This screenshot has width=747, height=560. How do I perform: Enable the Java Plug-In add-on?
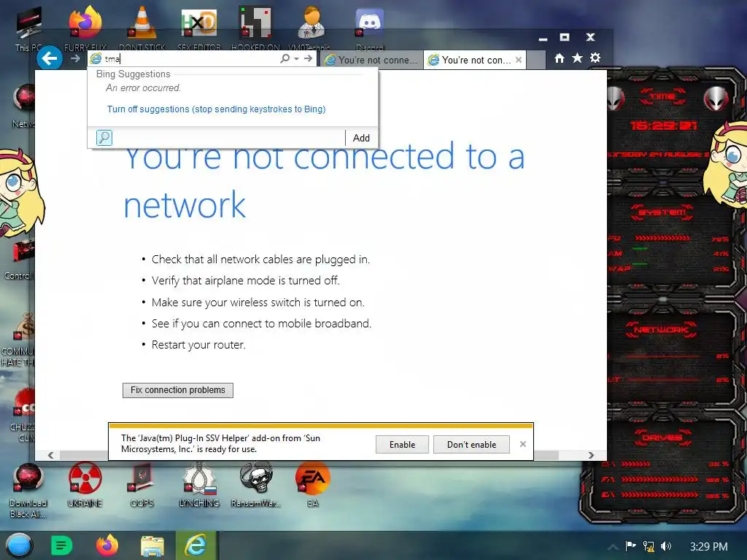point(402,444)
